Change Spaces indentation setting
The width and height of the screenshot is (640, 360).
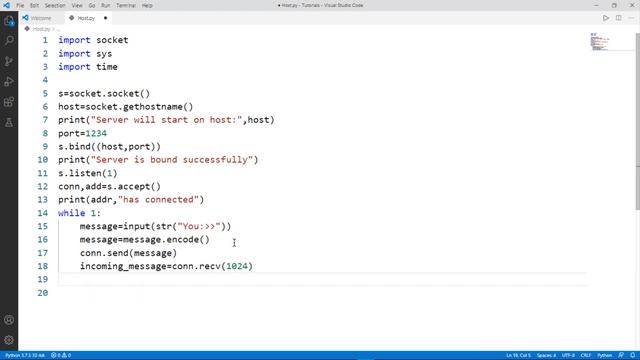point(546,356)
